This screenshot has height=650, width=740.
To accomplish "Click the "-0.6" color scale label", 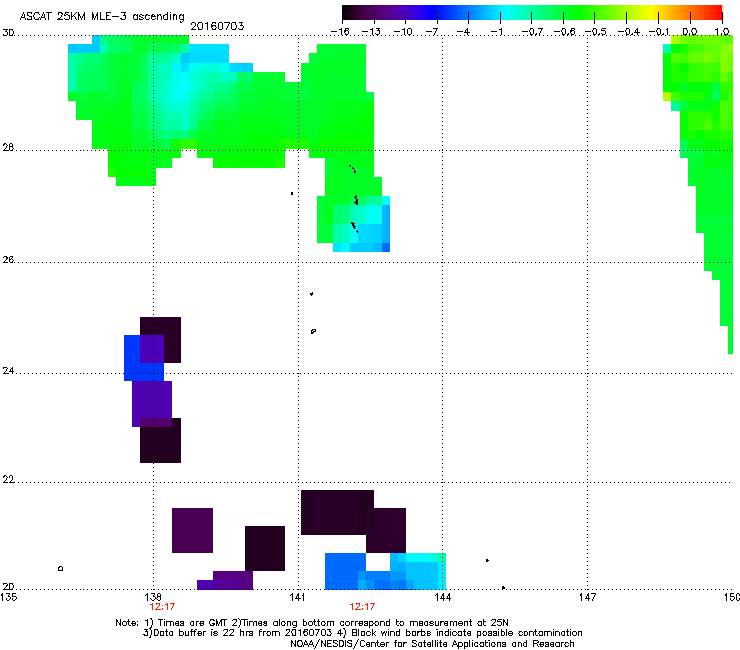I will tap(564, 32).
